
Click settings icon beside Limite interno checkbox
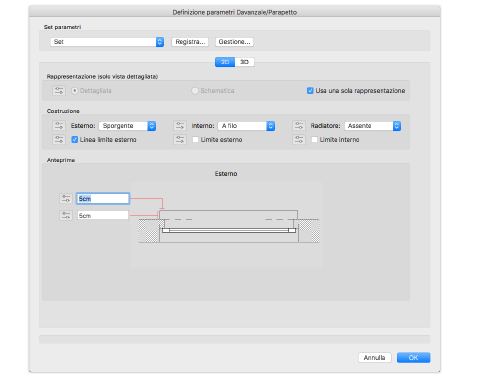299,140
